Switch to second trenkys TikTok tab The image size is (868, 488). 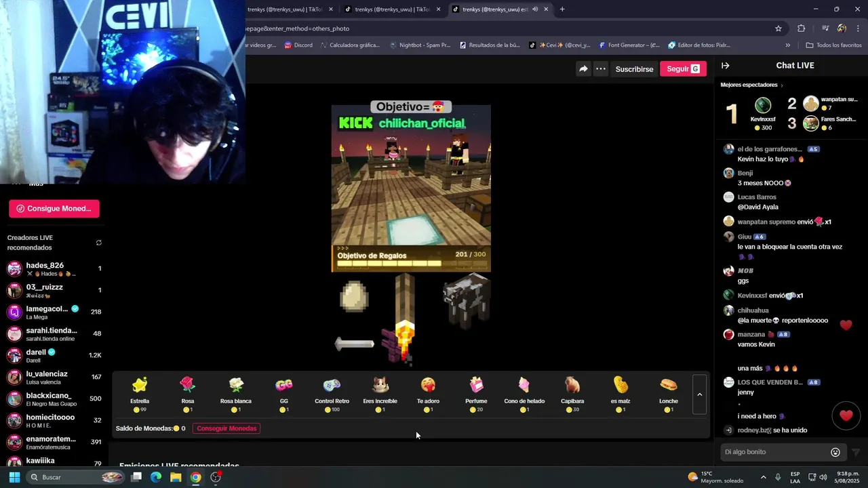(393, 9)
